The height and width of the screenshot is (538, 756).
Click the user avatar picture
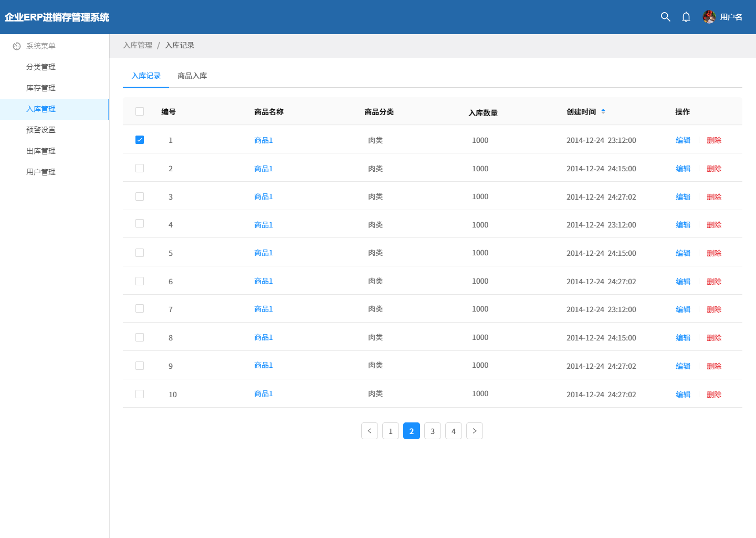coord(709,17)
